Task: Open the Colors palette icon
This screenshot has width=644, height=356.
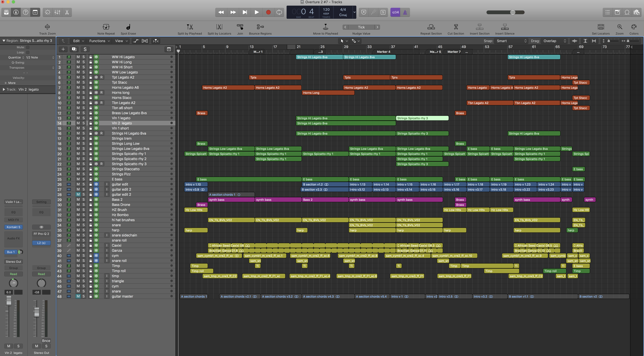Action: pos(634,27)
